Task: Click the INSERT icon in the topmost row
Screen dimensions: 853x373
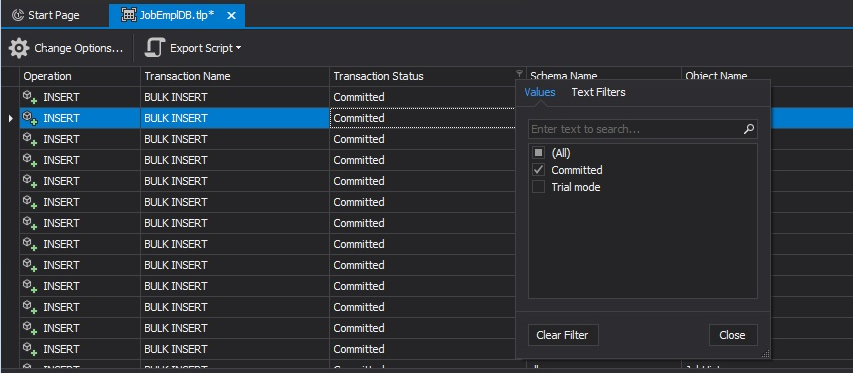Action: coord(30,97)
